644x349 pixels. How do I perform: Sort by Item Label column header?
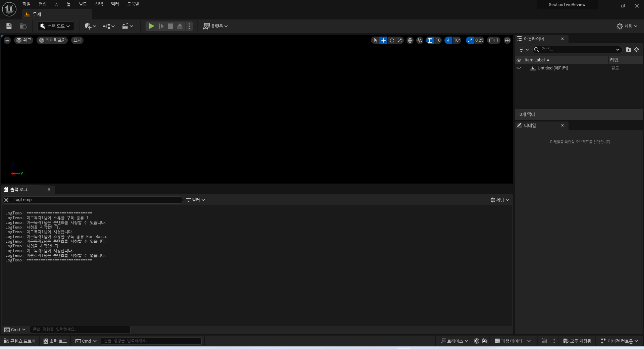pyautogui.click(x=566, y=60)
